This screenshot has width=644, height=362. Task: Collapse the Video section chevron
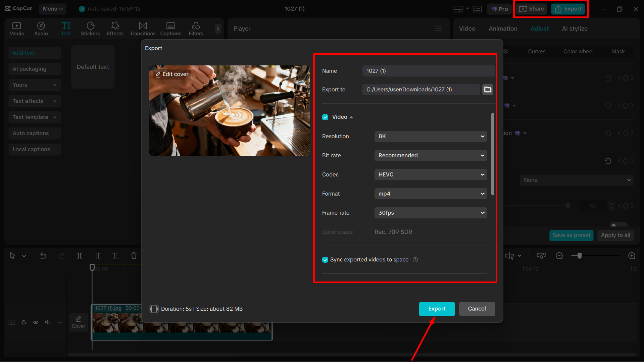coord(351,117)
